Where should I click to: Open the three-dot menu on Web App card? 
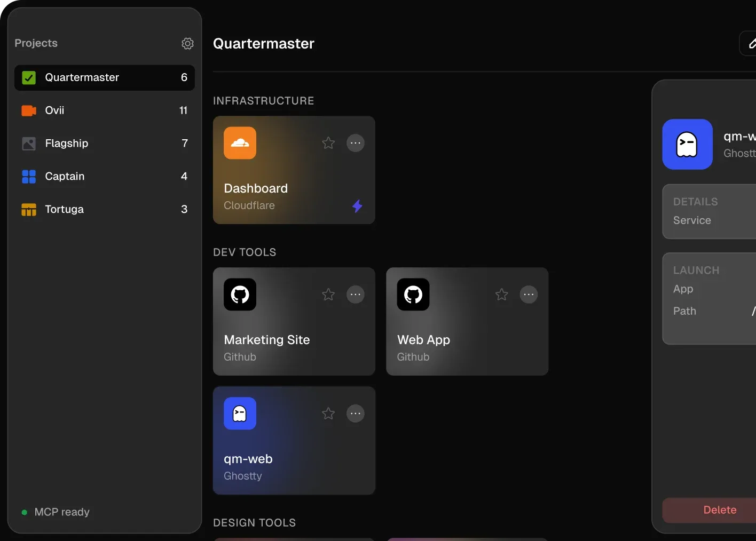point(529,295)
